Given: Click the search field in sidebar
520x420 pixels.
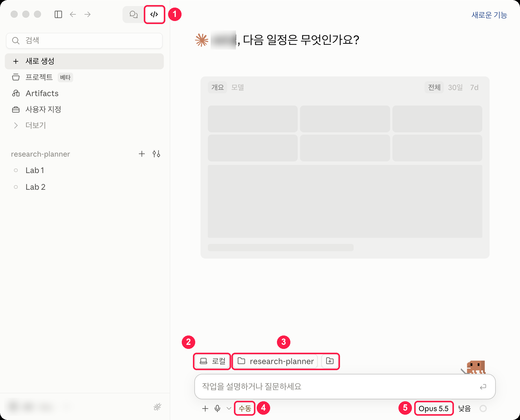Looking at the screenshot, I should pyautogui.click(x=84, y=40).
